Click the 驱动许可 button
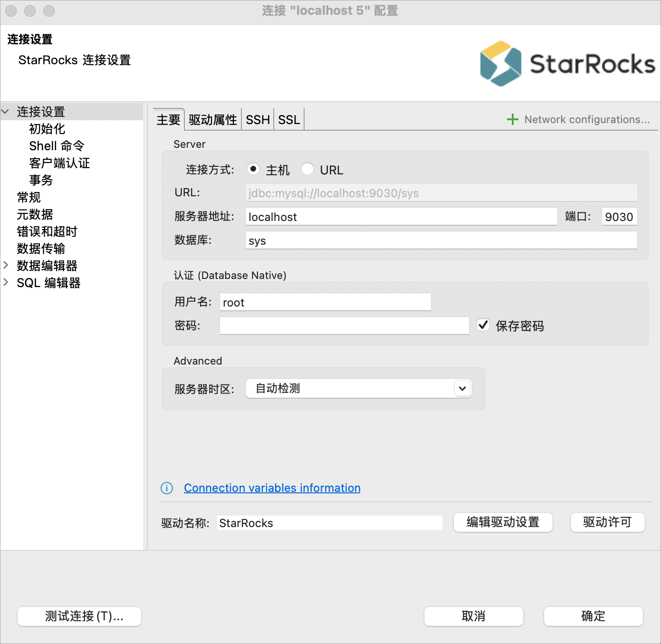The height and width of the screenshot is (644, 661). pos(608,522)
